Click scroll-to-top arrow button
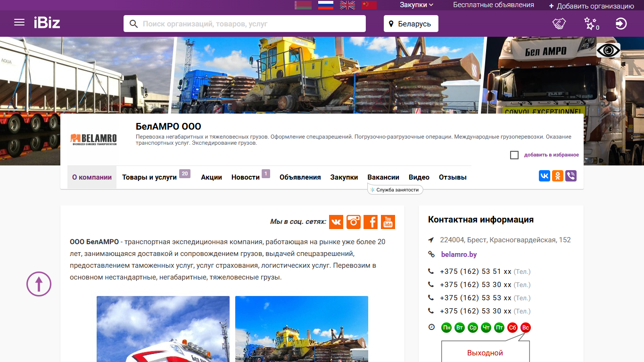The height and width of the screenshot is (362, 644). [39, 284]
